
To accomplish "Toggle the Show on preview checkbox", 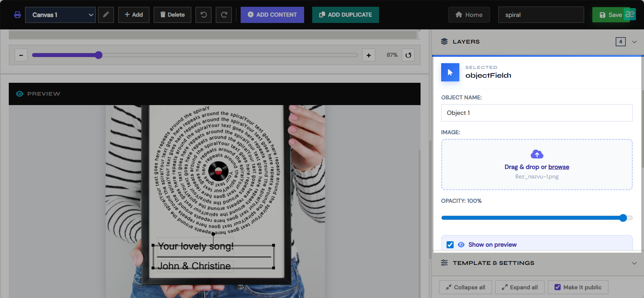I will (450, 245).
